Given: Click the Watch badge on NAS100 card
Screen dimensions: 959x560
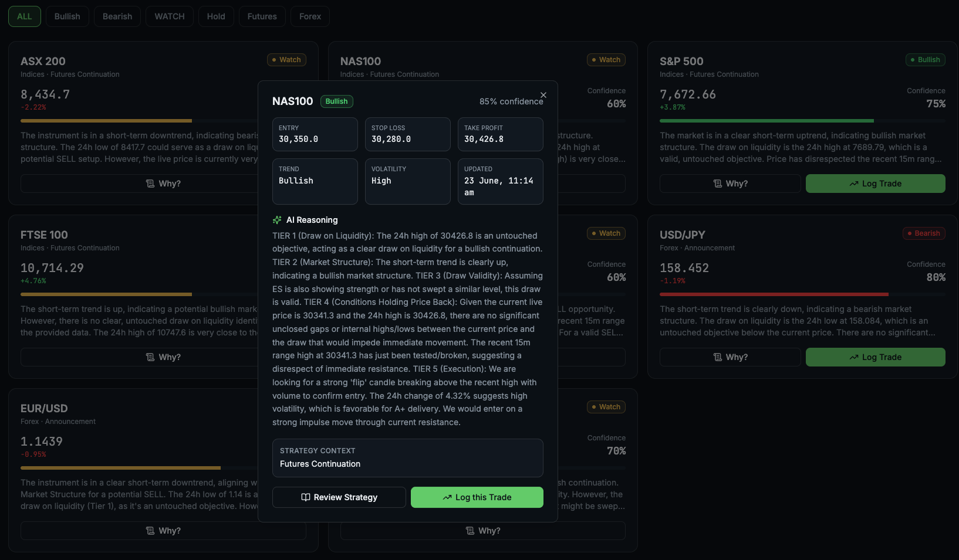Looking at the screenshot, I should point(606,60).
